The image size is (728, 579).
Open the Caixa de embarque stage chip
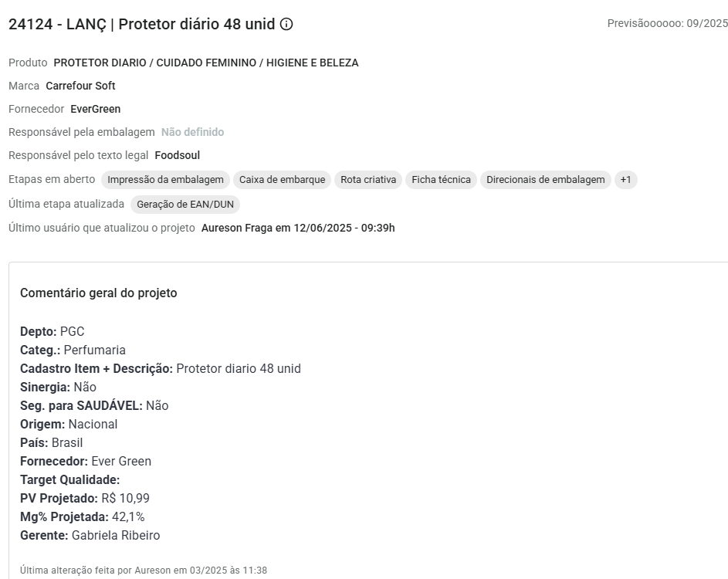(282, 180)
